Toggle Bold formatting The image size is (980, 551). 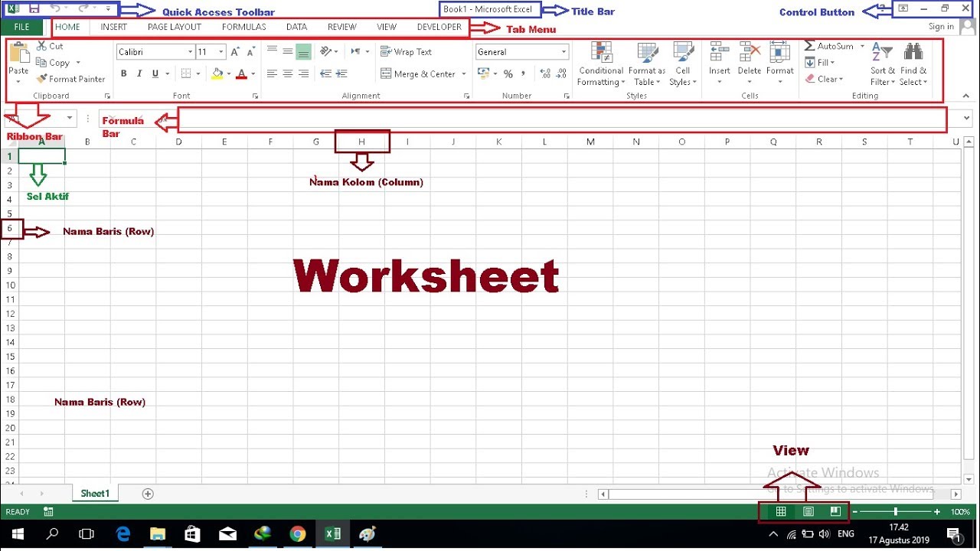pyautogui.click(x=123, y=74)
